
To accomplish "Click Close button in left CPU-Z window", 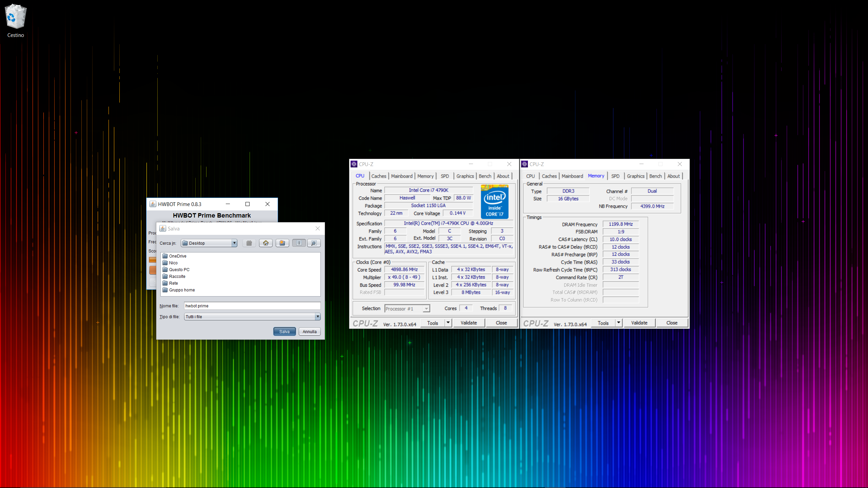I will coord(501,323).
